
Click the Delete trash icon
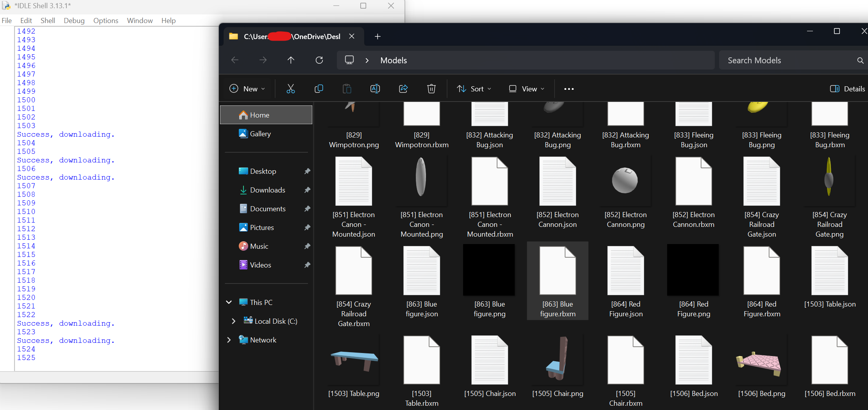pos(431,89)
